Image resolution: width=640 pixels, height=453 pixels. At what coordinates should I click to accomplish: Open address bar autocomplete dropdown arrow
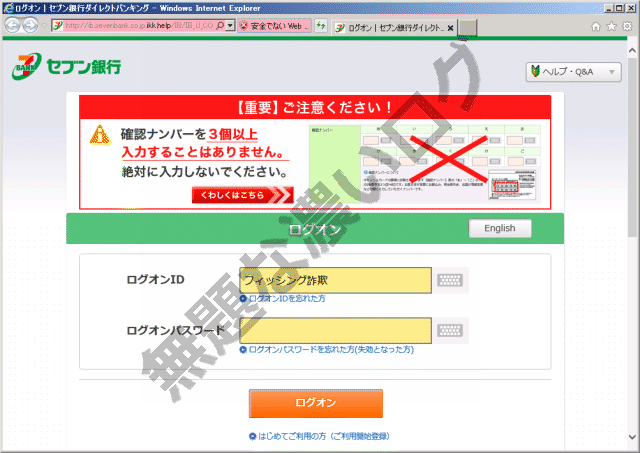(231, 26)
